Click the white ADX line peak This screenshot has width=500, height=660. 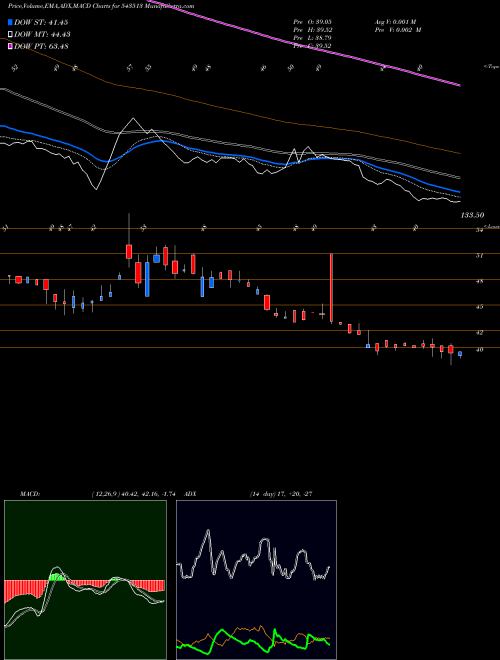click(x=207, y=532)
